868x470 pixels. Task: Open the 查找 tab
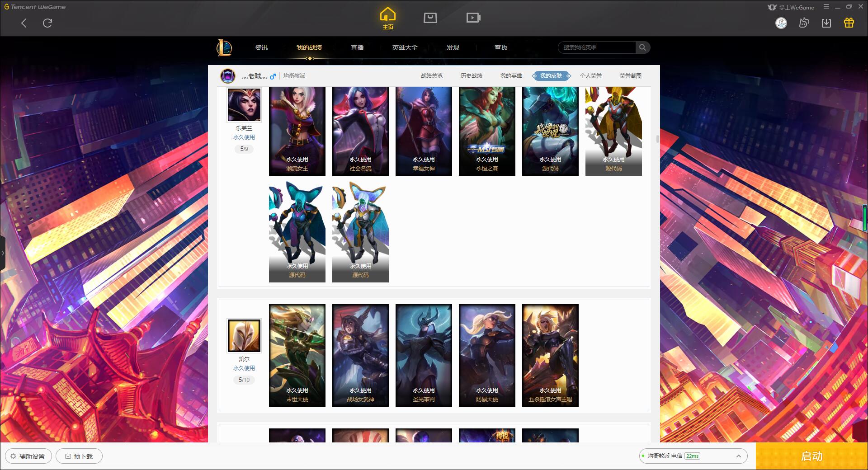coord(501,47)
